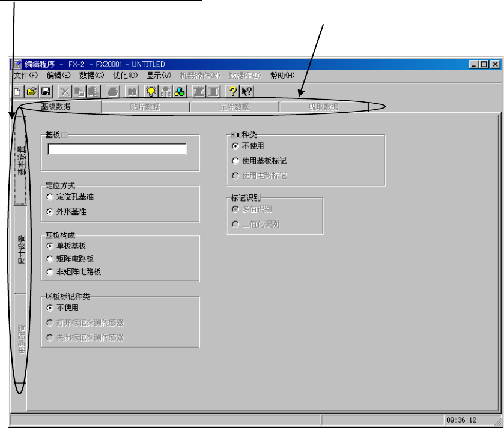The height and width of the screenshot is (428, 504).
Task: Create a new file with the blank page icon
Action: point(17,92)
